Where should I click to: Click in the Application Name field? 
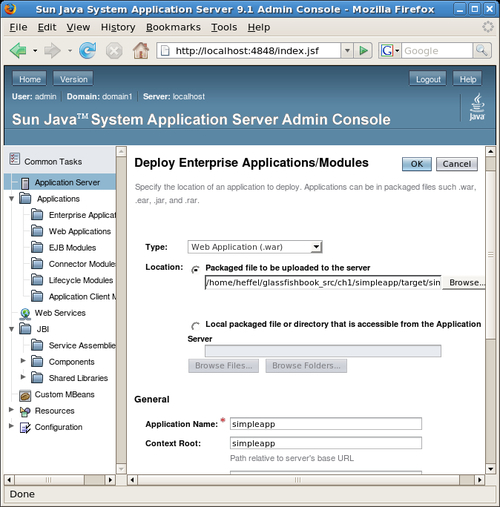tap(326, 424)
